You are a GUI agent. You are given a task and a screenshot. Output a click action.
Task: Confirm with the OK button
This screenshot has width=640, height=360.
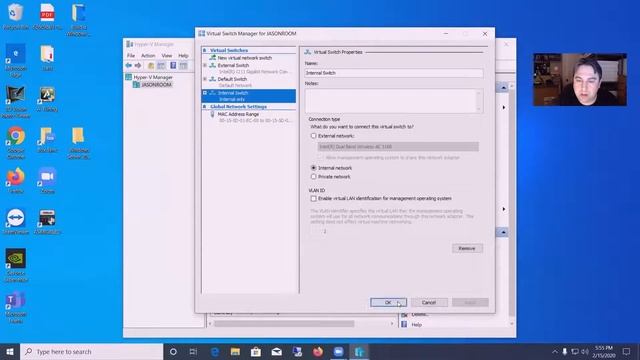[x=388, y=302]
